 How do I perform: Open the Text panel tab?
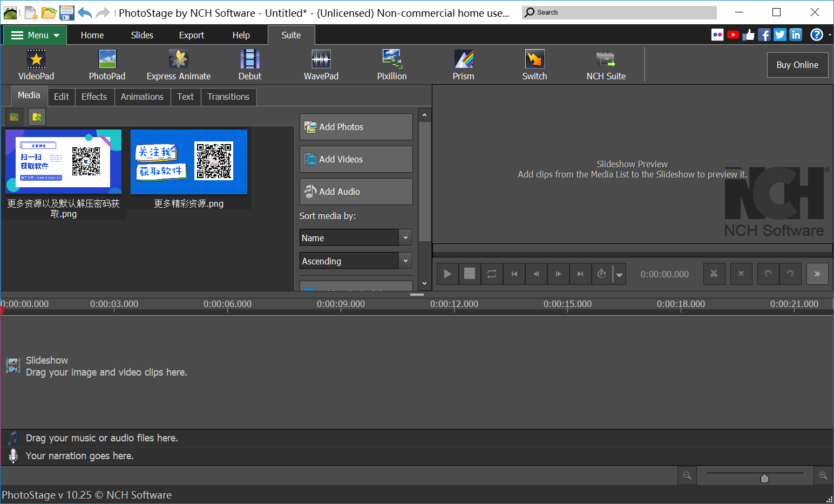click(x=186, y=97)
